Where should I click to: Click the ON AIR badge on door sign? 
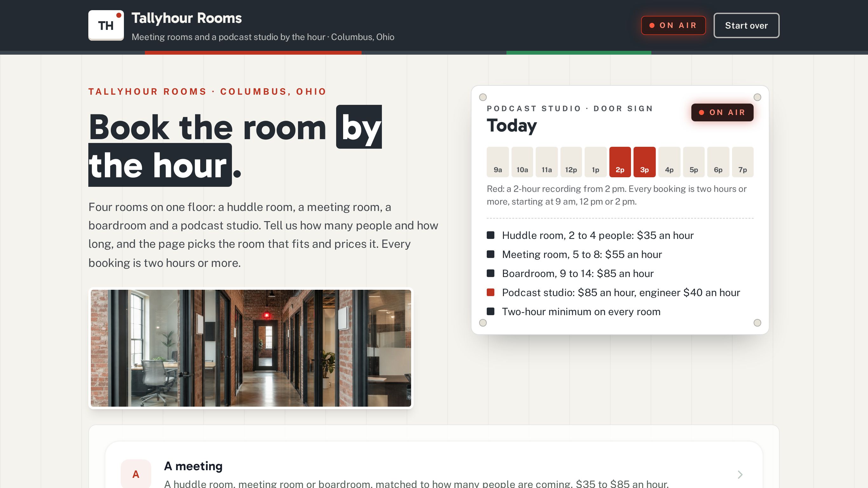click(722, 112)
